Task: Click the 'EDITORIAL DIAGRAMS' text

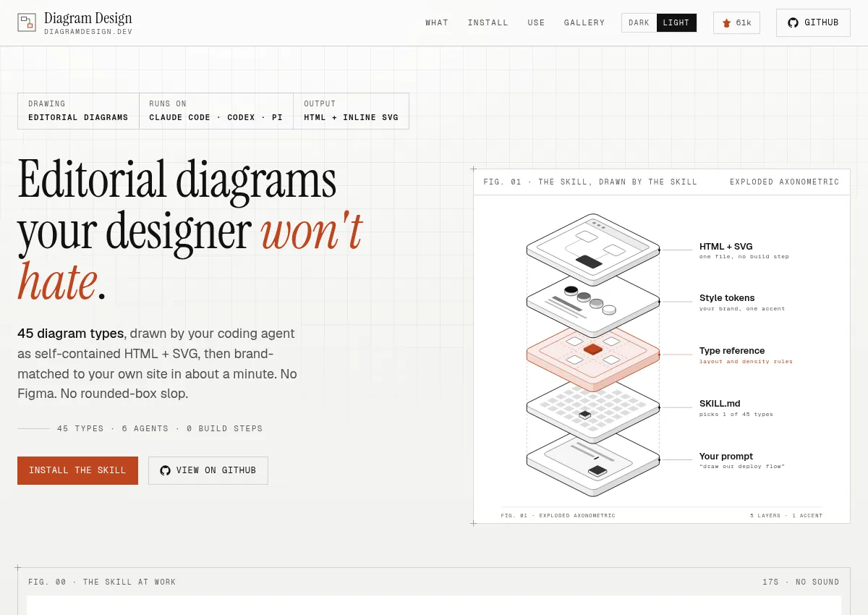Action: (x=78, y=117)
